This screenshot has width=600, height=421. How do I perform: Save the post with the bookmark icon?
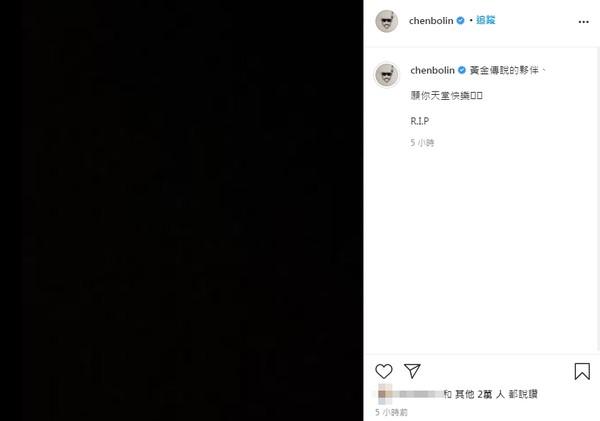582,371
